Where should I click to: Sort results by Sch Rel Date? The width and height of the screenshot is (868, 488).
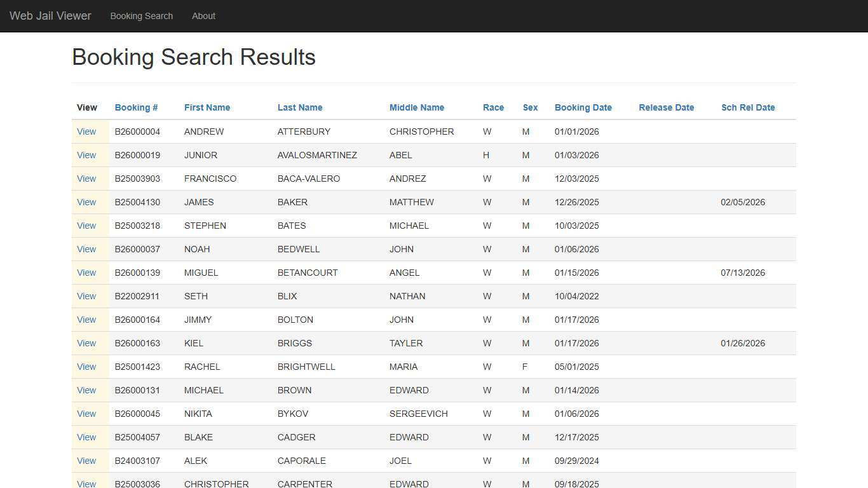point(748,107)
